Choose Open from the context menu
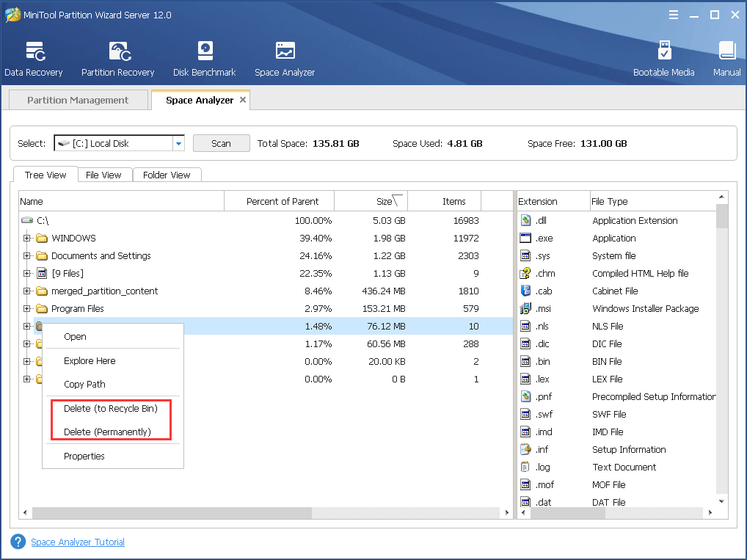The height and width of the screenshot is (560, 747). tap(113, 336)
